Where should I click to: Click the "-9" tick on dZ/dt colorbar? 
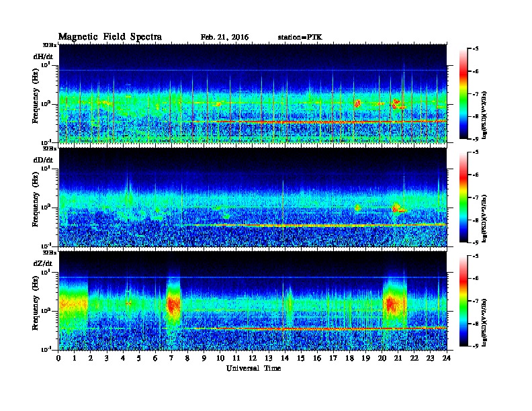pos(476,346)
